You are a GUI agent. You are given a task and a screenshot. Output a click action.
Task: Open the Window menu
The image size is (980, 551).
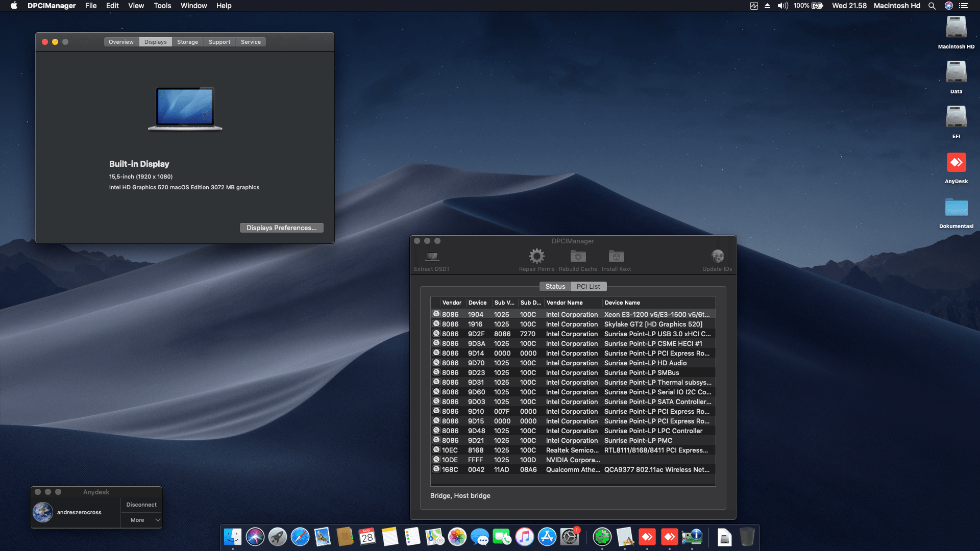(x=193, y=6)
